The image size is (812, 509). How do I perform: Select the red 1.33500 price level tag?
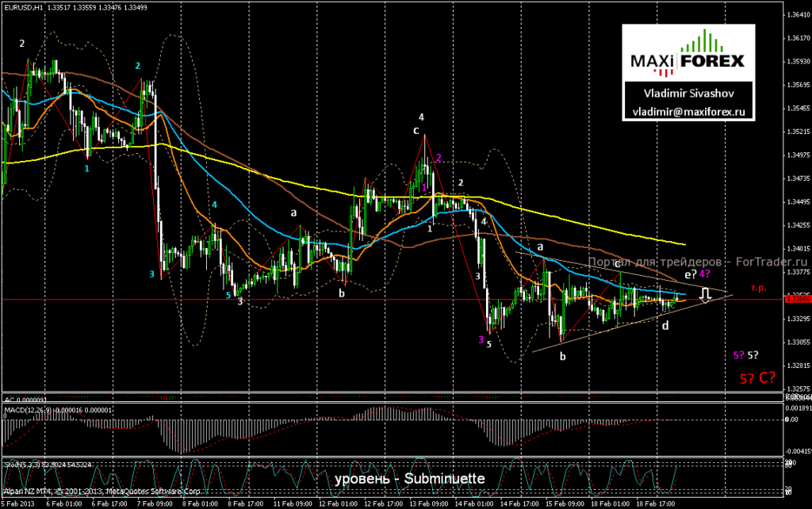pyautogui.click(x=798, y=299)
